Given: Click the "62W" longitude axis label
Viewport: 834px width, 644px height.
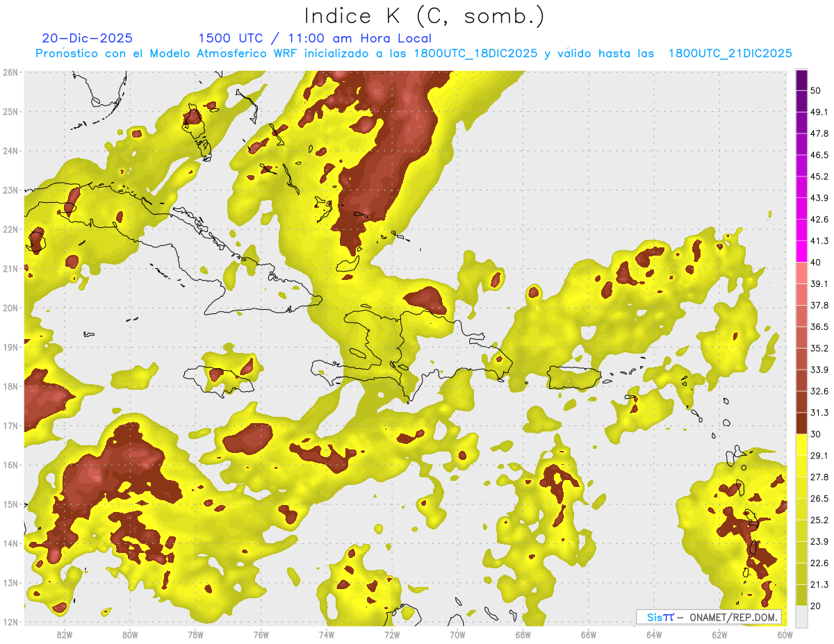Looking at the screenshot, I should (719, 634).
